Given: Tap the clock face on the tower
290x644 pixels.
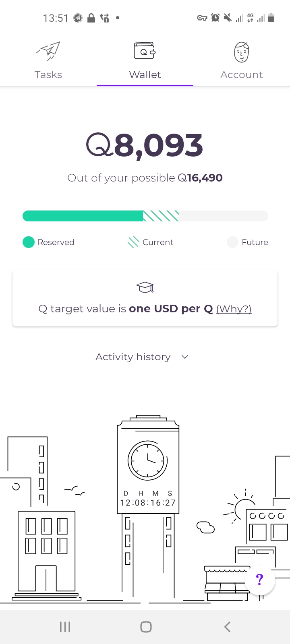Looking at the screenshot, I should point(147,460).
